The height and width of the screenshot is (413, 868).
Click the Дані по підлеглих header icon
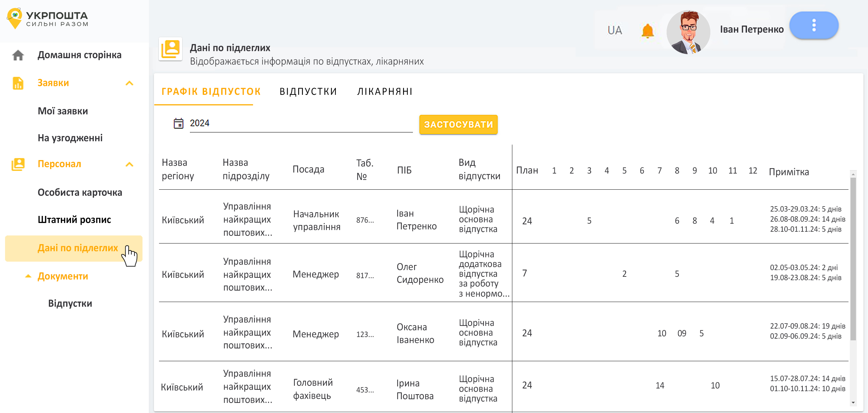(x=170, y=49)
